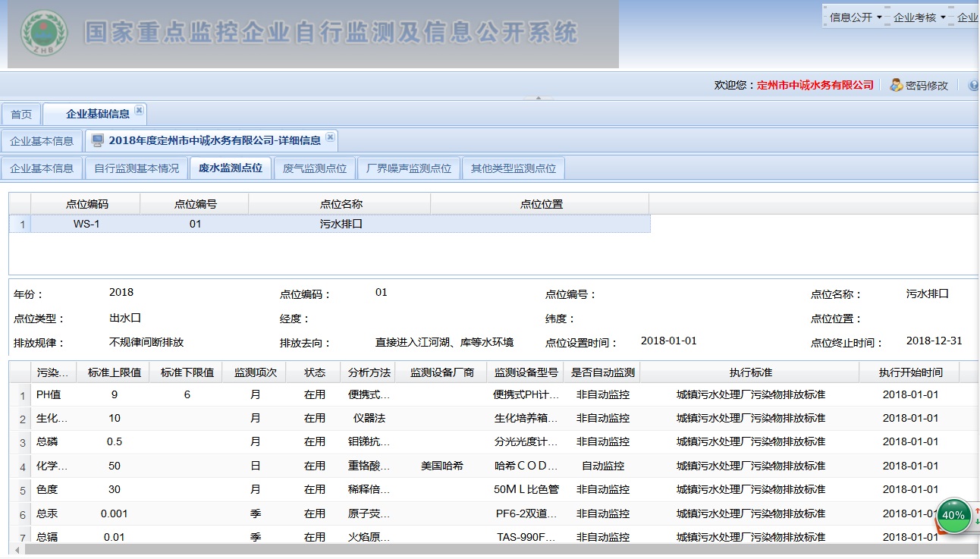Close the 企业基础信息 tab

click(139, 111)
